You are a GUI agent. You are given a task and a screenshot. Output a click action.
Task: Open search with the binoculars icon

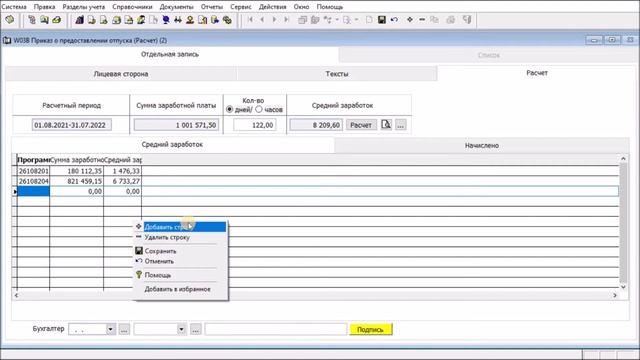coord(178,20)
